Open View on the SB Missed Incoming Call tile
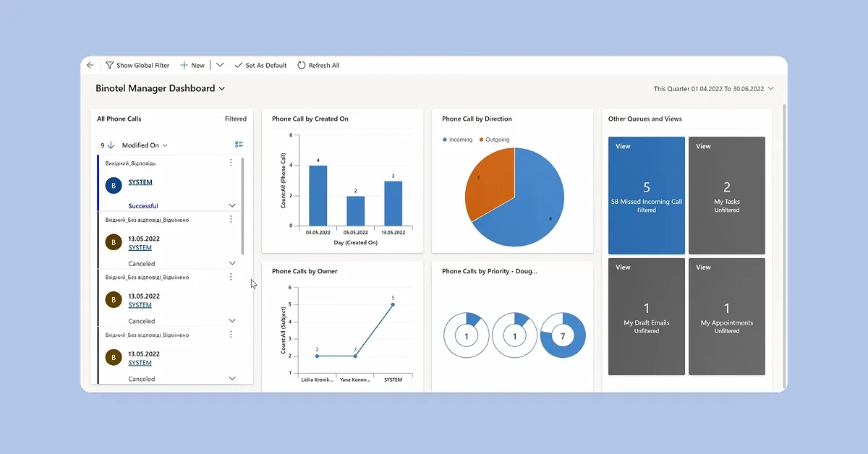Image resolution: width=868 pixels, height=454 pixels. pyautogui.click(x=623, y=146)
